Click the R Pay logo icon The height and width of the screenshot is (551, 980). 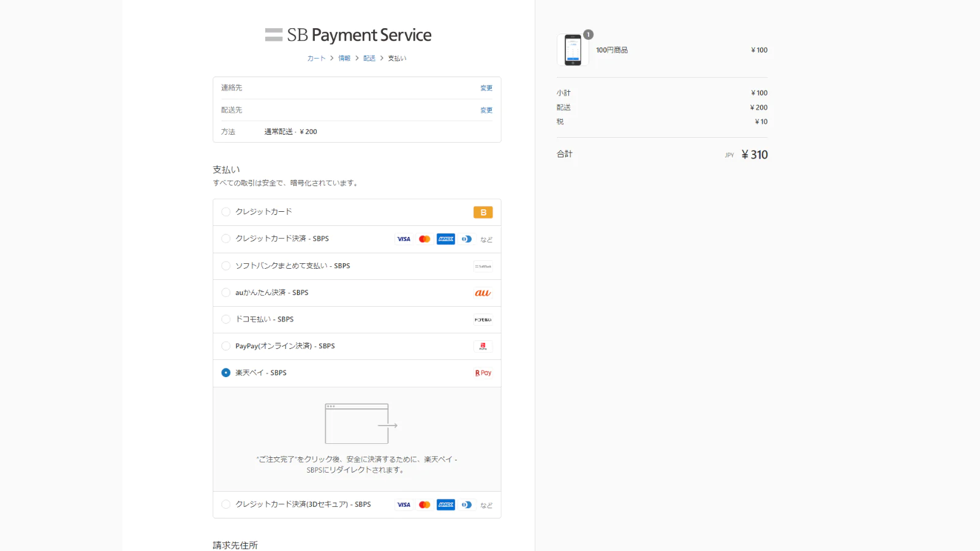(483, 373)
